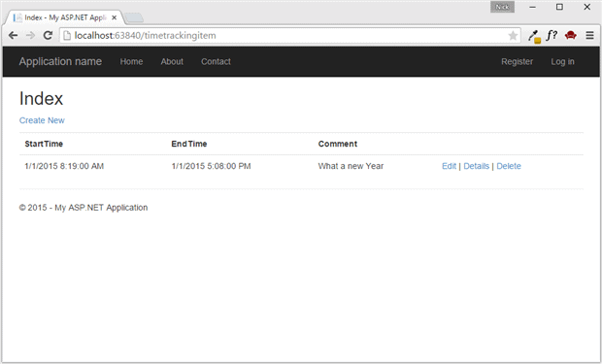Viewport: 602px width, 364px height.
Task: Click the Create New link
Action: tap(42, 120)
